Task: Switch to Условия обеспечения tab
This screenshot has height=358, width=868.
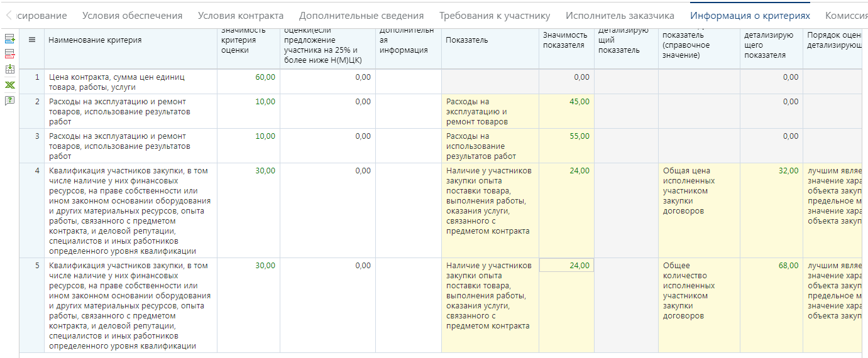Action: [132, 16]
